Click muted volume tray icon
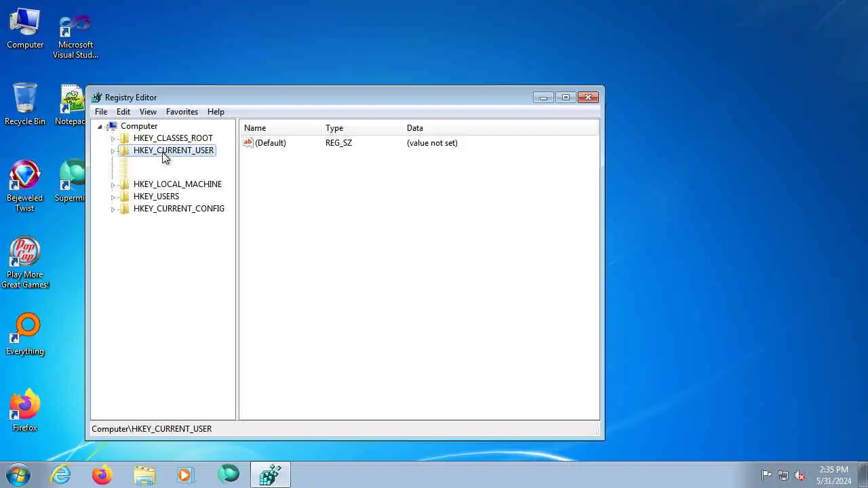 click(x=800, y=475)
